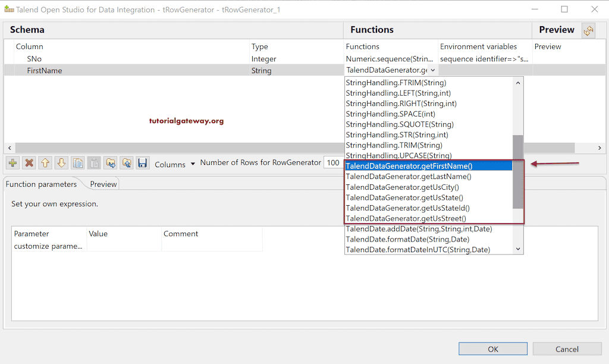
Task: Choose TalendDataGenerator.getUsCity() in the dropdown
Action: pyautogui.click(x=429, y=187)
